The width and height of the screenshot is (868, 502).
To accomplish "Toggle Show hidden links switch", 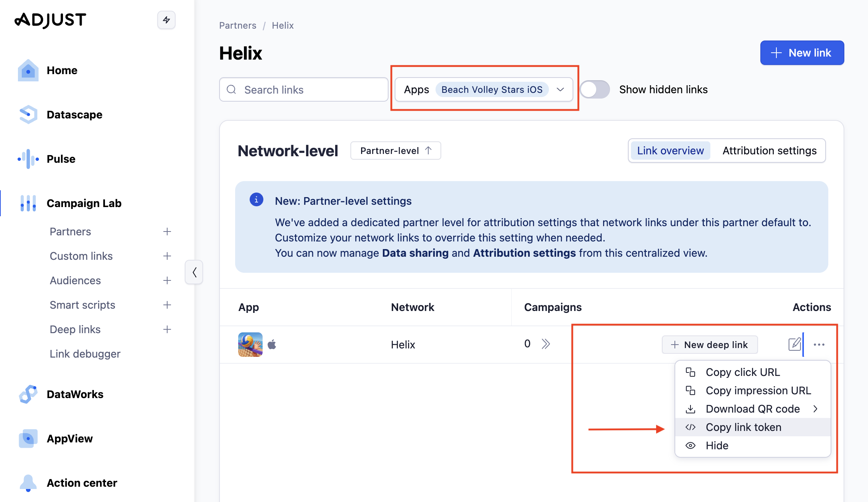I will coord(595,89).
